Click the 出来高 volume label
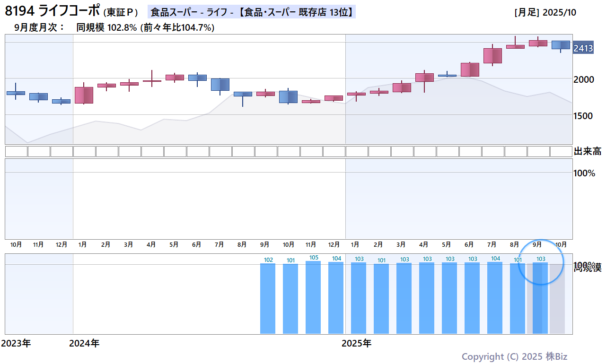The image size is (615, 364). point(588,151)
